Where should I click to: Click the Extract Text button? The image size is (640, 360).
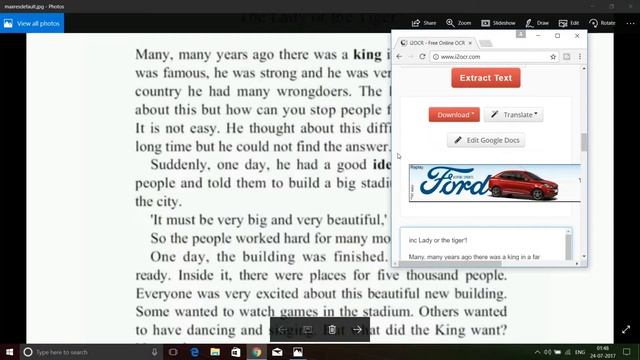pyautogui.click(x=486, y=78)
